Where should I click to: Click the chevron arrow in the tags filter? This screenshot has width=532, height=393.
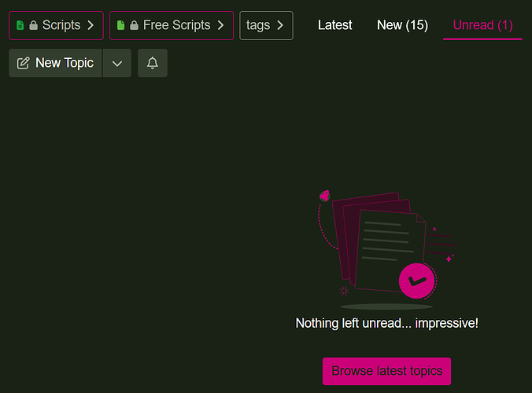click(x=280, y=25)
